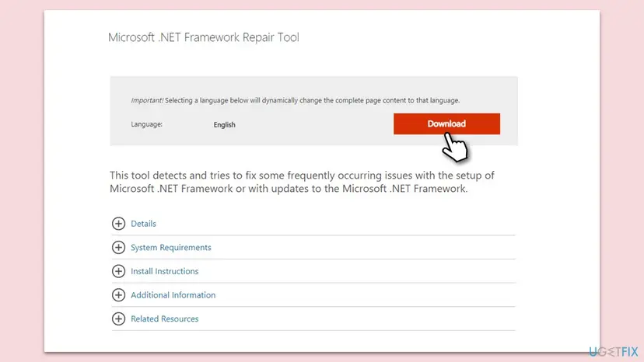Open the Details link
Image resolution: width=644 pixels, height=362 pixels.
coord(143,224)
